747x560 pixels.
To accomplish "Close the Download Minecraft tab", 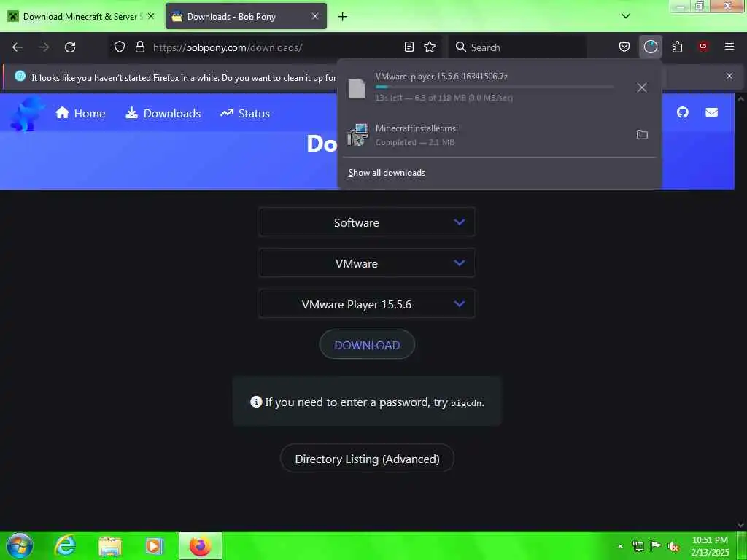I will [x=150, y=16].
